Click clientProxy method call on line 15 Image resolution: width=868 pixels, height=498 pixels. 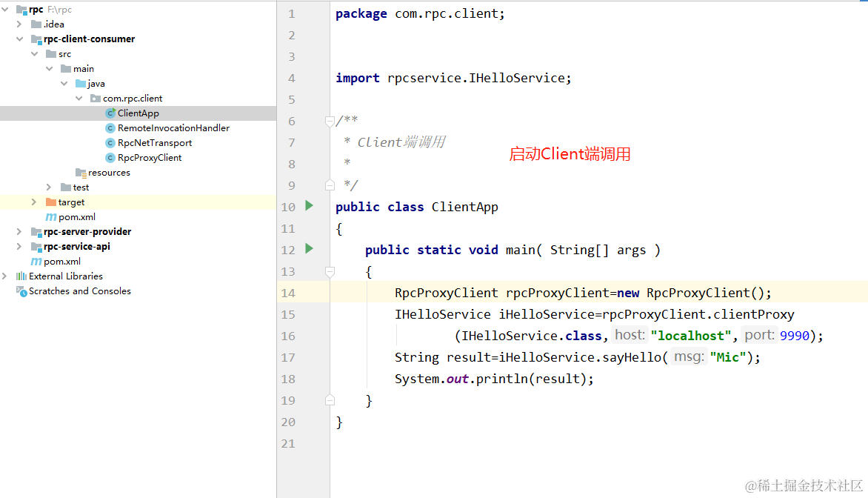point(754,315)
